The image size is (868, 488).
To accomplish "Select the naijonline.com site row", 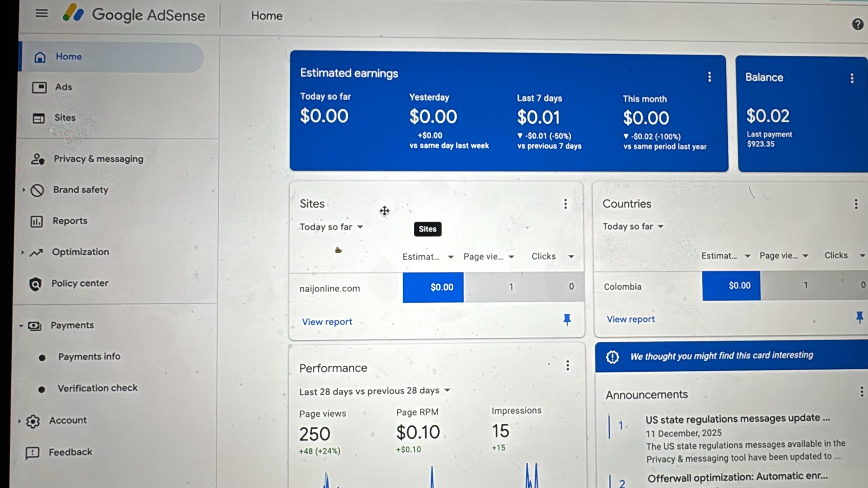I will (x=330, y=288).
